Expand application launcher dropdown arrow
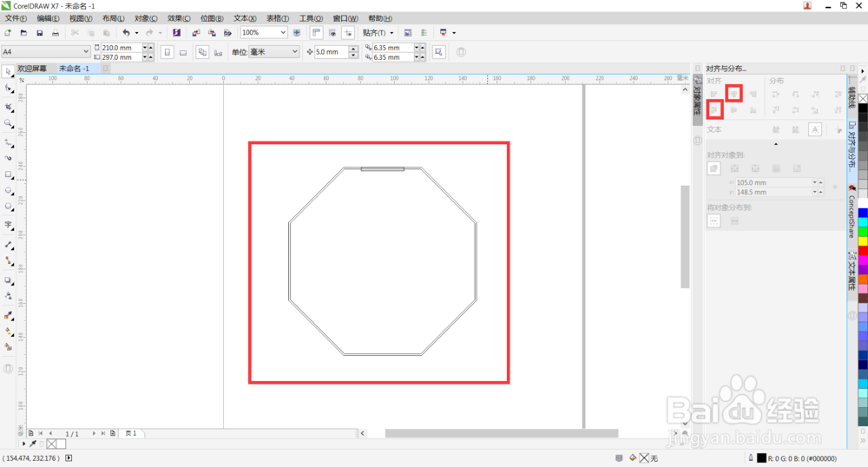The width and height of the screenshot is (868, 467). coord(454,33)
